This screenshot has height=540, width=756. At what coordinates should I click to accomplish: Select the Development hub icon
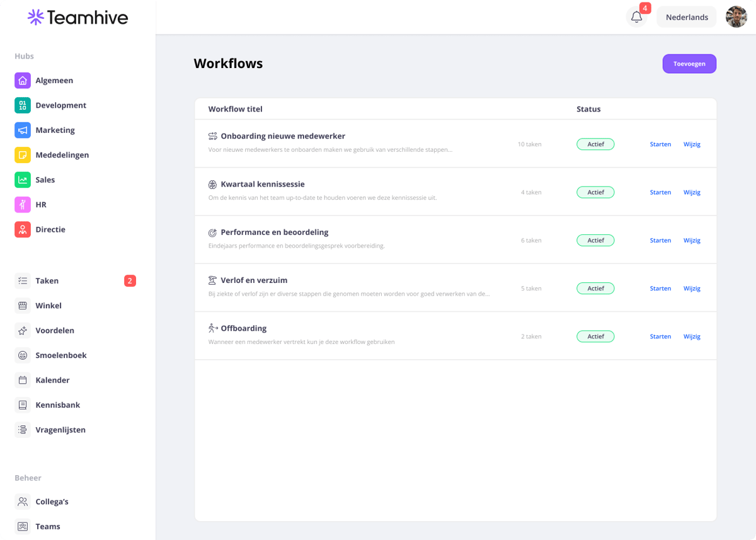[23, 105]
